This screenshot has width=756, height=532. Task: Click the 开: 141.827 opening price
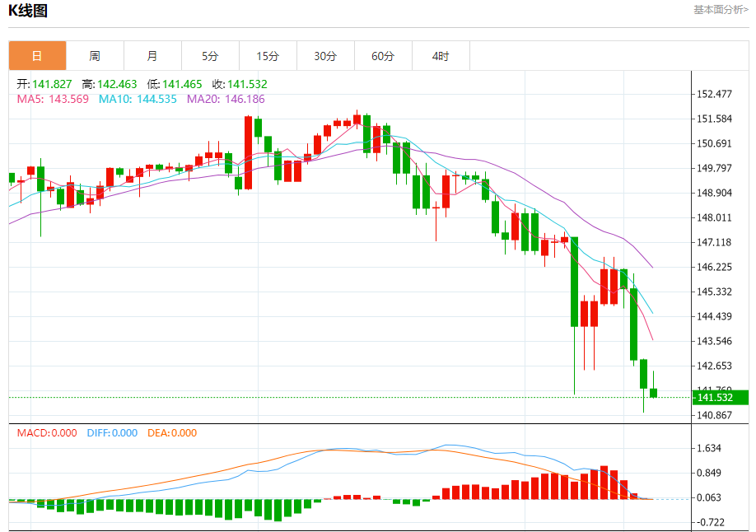tap(44, 84)
